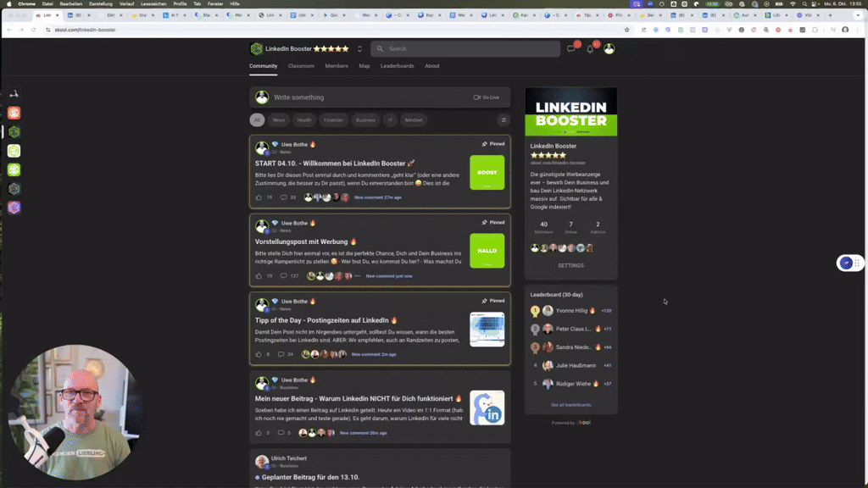This screenshot has height=488, width=868.
Task: Filter posts by Business category
Action: pos(365,120)
